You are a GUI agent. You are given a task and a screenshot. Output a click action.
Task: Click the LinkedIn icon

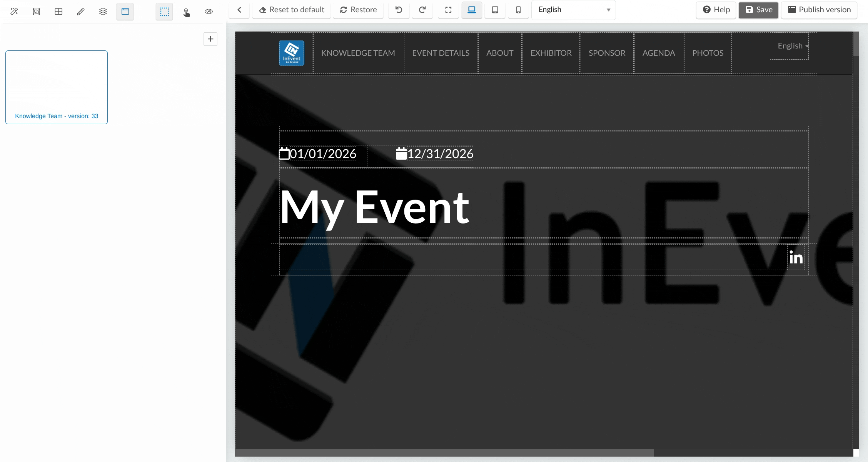[x=796, y=257]
